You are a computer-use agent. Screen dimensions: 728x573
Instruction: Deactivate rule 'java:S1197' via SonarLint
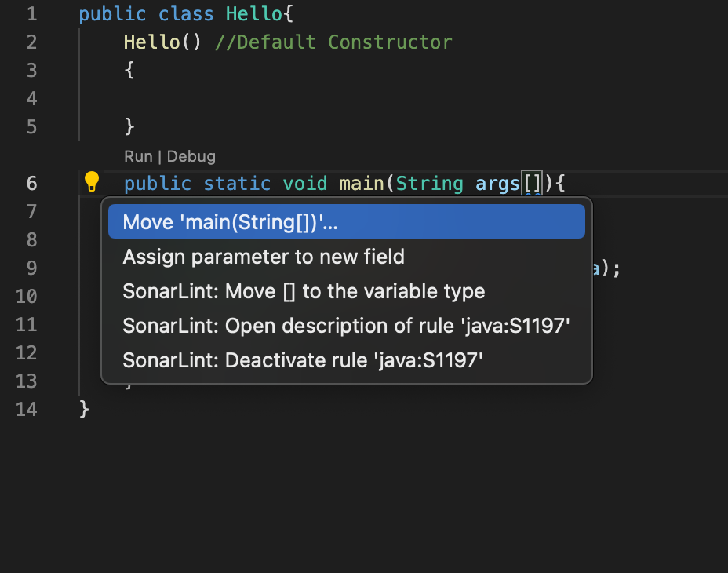pyautogui.click(x=347, y=360)
